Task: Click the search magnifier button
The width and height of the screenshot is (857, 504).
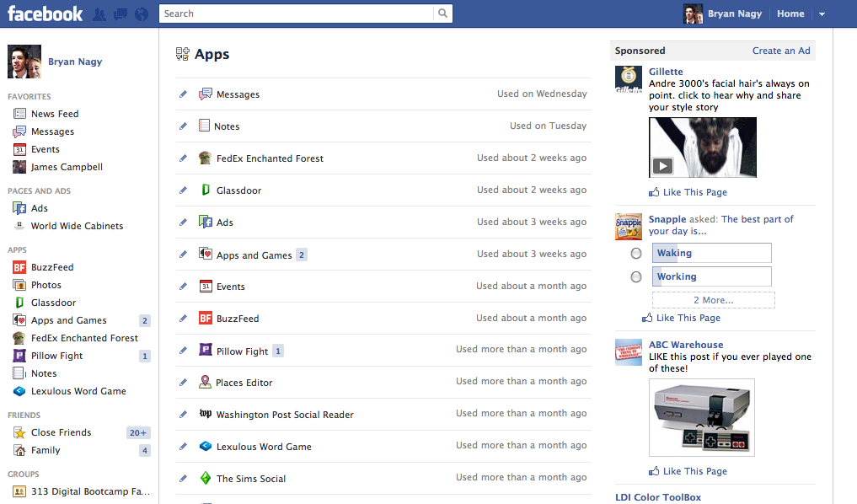Action: click(x=442, y=13)
